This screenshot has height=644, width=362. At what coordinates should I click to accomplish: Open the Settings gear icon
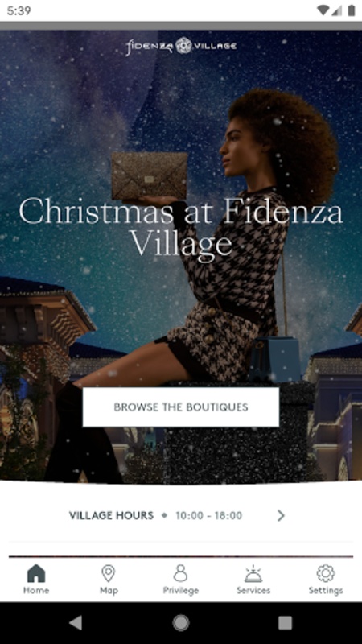coord(326,573)
